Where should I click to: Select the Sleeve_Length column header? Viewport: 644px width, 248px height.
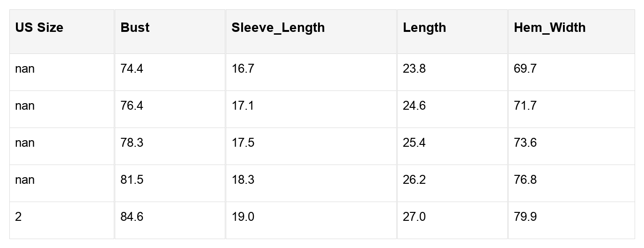point(278,28)
